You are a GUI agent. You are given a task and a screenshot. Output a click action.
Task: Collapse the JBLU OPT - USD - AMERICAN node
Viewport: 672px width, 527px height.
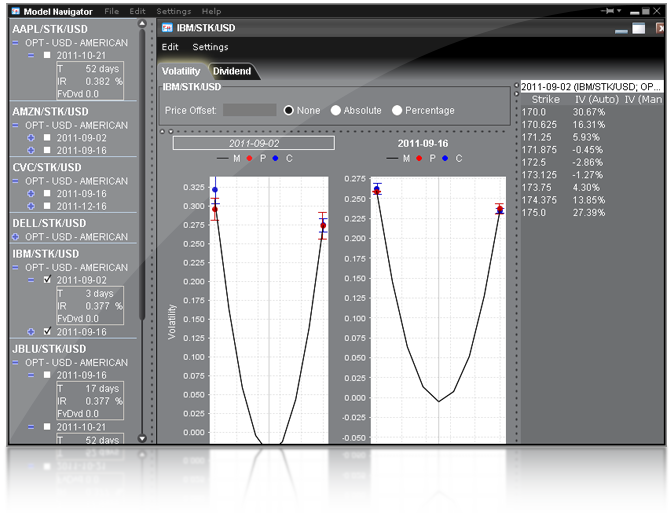(x=15, y=362)
